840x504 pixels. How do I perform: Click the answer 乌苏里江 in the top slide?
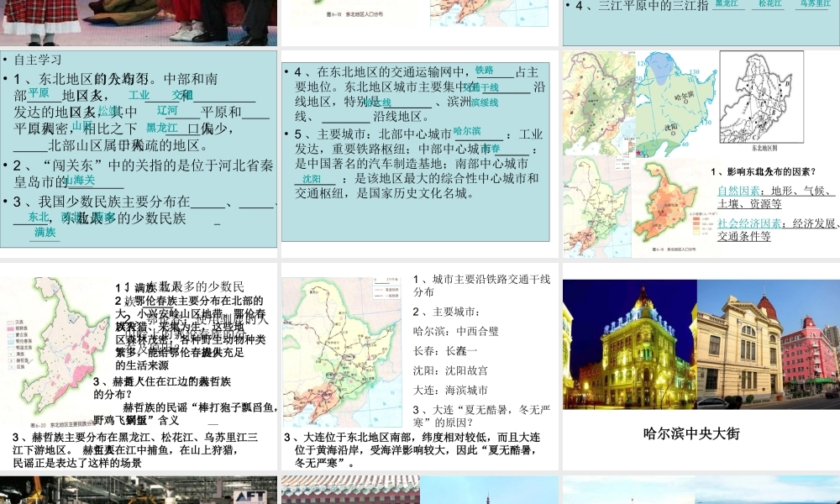coord(816,3)
